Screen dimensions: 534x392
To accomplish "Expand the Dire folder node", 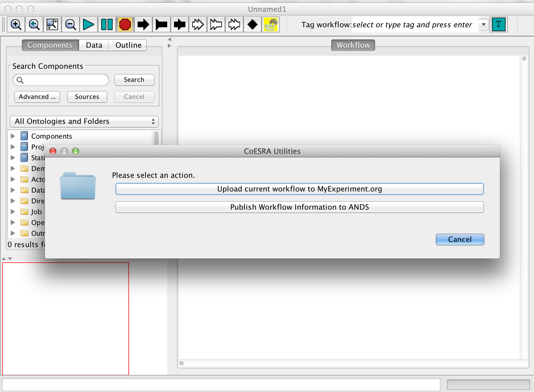I will (x=13, y=201).
